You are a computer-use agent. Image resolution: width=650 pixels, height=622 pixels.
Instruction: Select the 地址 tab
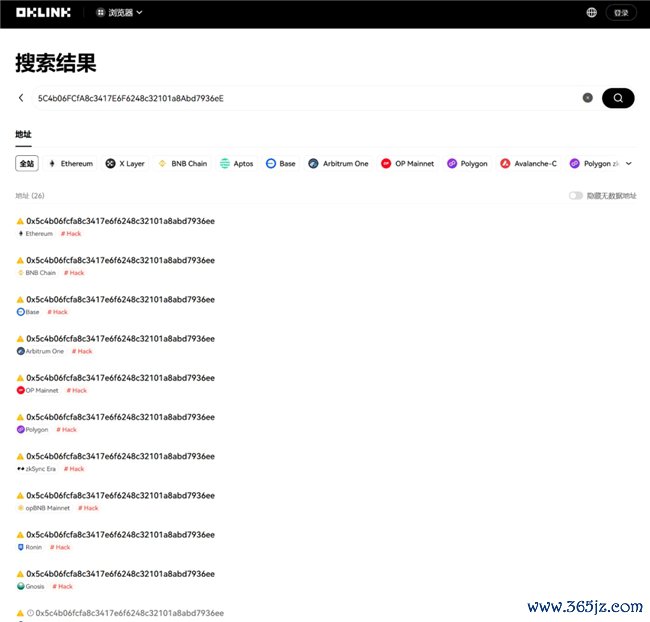coord(23,134)
